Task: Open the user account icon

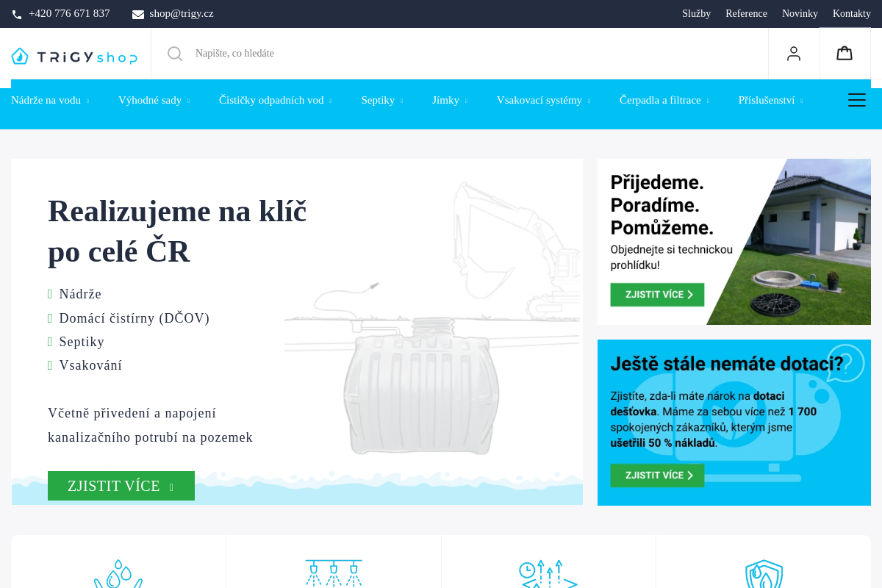Action: pos(794,53)
